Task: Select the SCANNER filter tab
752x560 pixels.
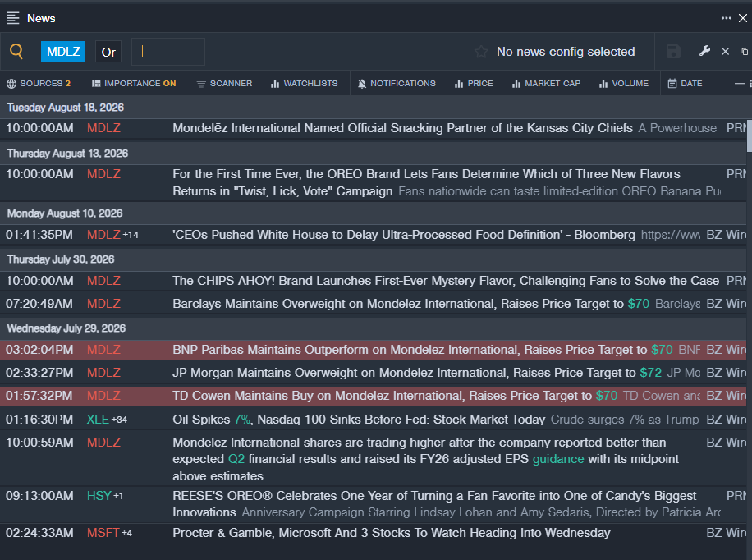Action: pos(224,84)
